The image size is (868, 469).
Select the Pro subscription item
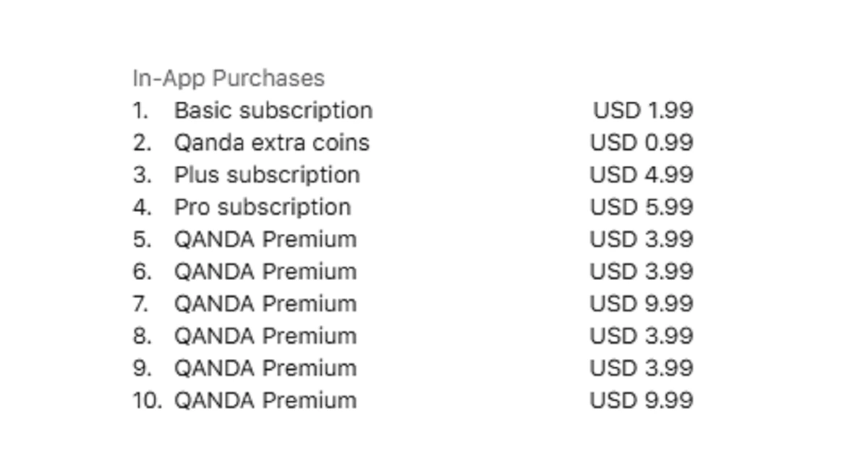(x=262, y=207)
